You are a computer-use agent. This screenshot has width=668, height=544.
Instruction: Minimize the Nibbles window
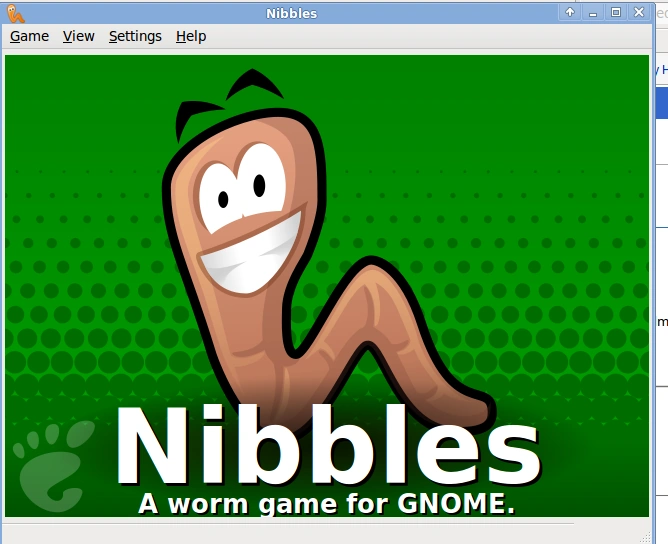(x=593, y=12)
